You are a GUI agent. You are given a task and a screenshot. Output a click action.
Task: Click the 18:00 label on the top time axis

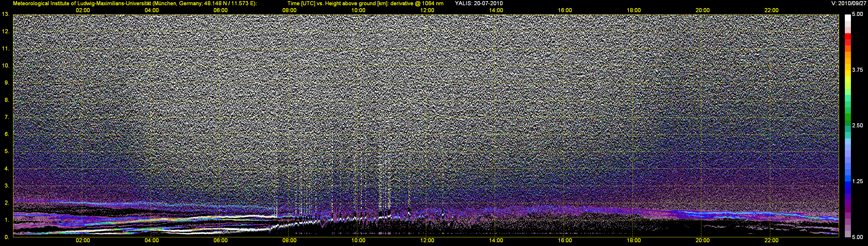[x=633, y=10]
